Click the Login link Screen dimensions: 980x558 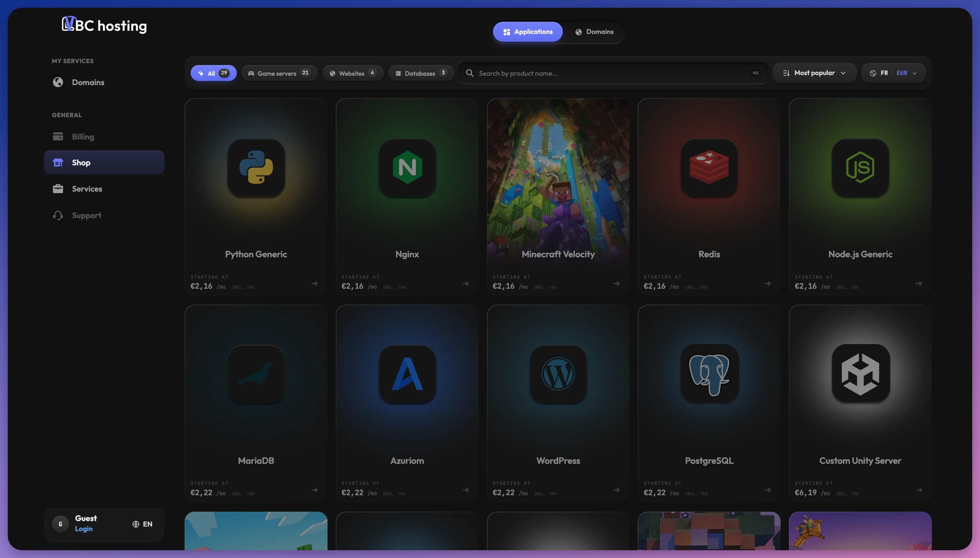point(84,529)
